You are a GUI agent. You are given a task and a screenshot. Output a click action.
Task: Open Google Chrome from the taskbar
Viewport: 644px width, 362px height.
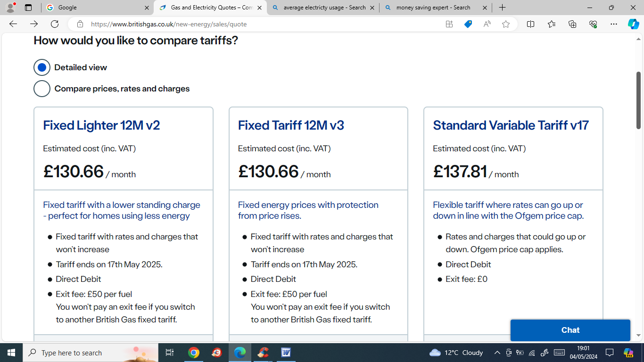pyautogui.click(x=194, y=353)
